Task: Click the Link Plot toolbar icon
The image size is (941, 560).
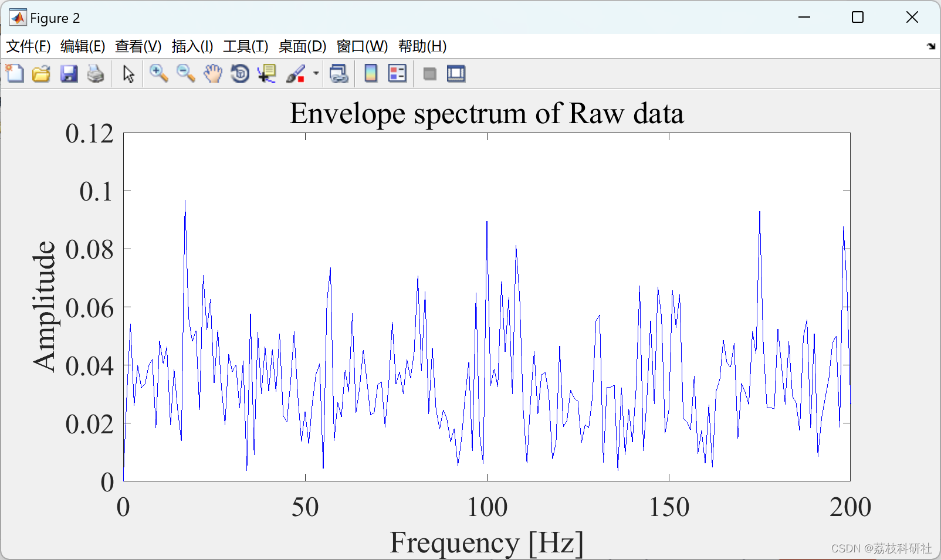Action: pos(339,74)
